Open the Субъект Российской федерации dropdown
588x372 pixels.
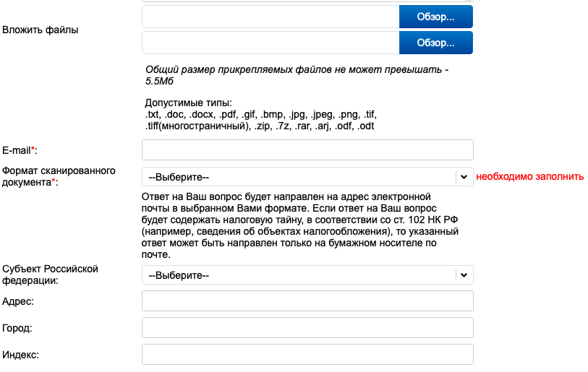(307, 275)
